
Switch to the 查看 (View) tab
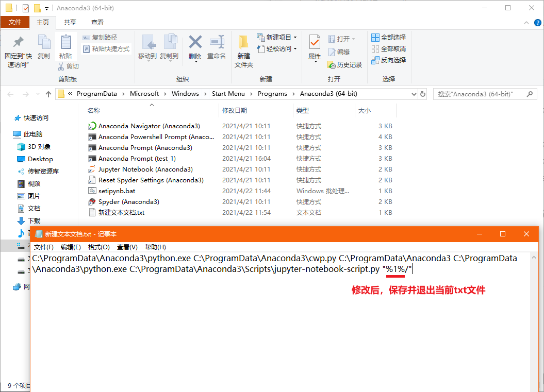[98, 22]
